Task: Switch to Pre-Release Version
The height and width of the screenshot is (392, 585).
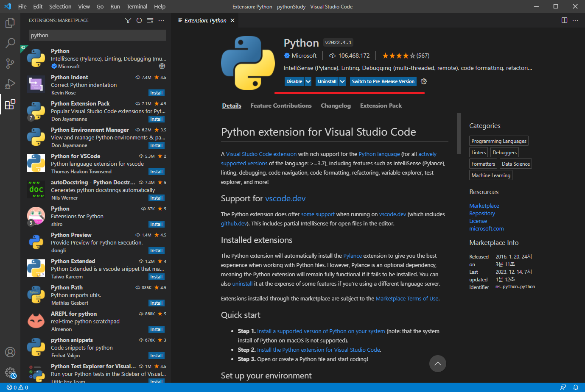Action: coord(383,81)
